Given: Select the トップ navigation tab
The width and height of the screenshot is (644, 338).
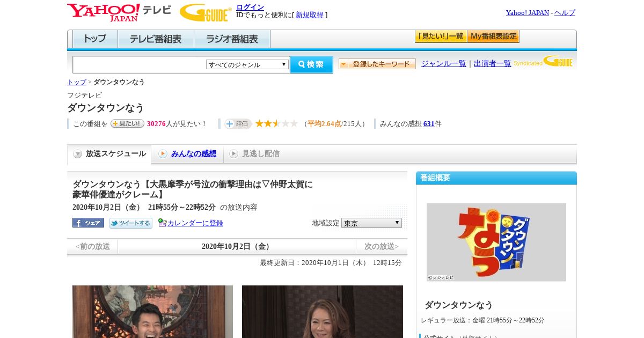Looking at the screenshot, I should coord(95,39).
